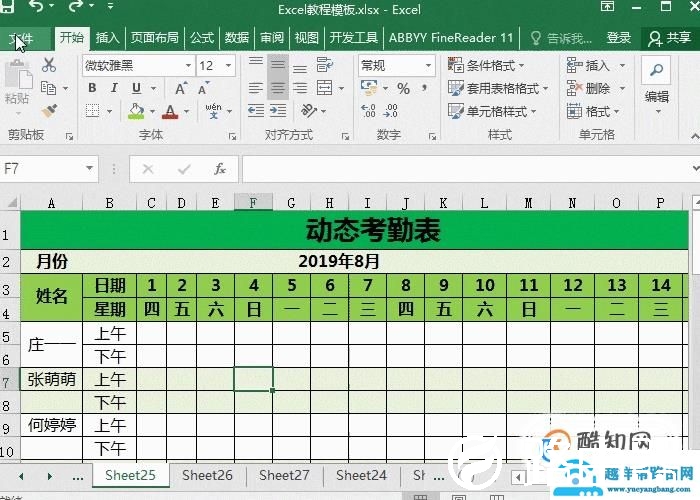Click the text orientation icon

[x=309, y=110]
